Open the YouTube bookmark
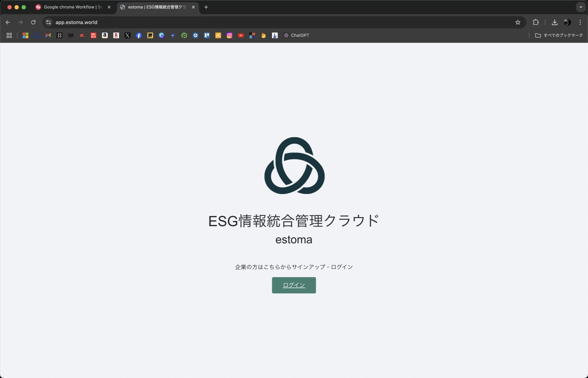This screenshot has height=378, width=588. (241, 35)
